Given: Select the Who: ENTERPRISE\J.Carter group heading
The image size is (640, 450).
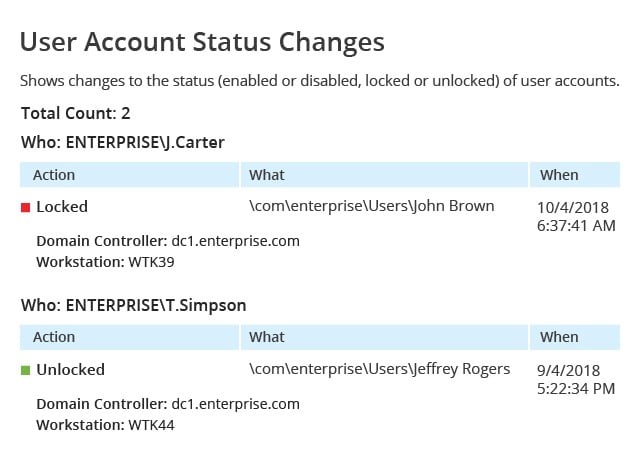Looking at the screenshot, I should [123, 143].
